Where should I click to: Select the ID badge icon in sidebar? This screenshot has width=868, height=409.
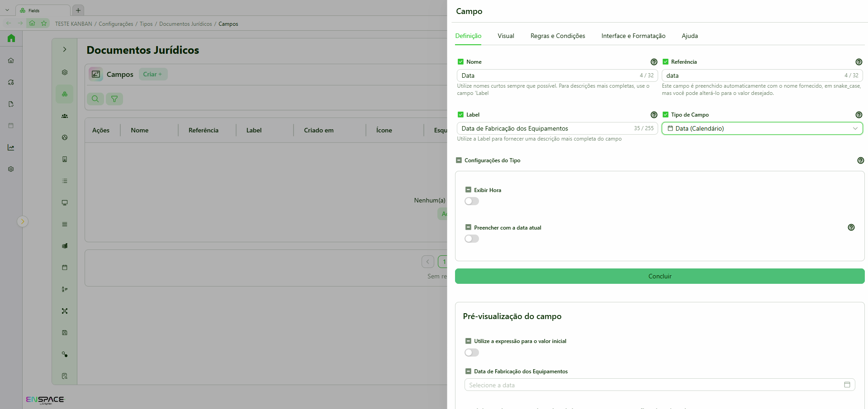(65, 159)
